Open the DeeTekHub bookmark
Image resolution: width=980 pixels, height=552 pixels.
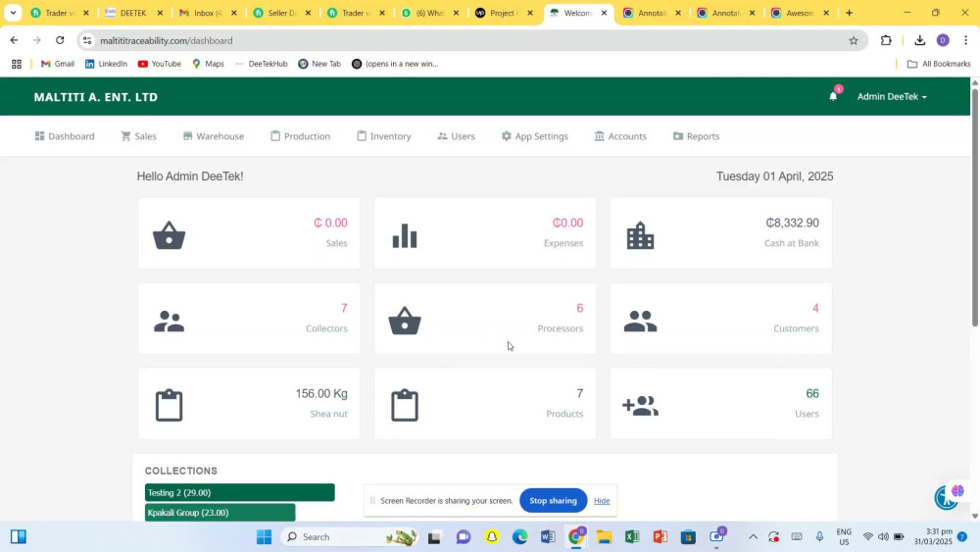pos(262,64)
